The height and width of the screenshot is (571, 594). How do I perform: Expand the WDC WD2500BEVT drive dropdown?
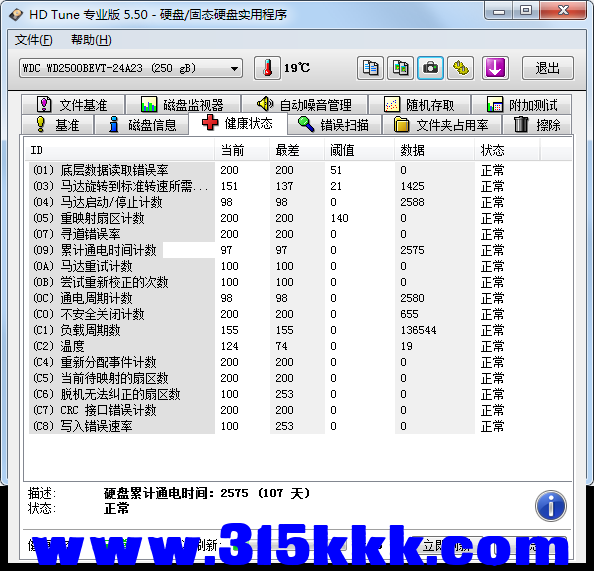click(131, 68)
